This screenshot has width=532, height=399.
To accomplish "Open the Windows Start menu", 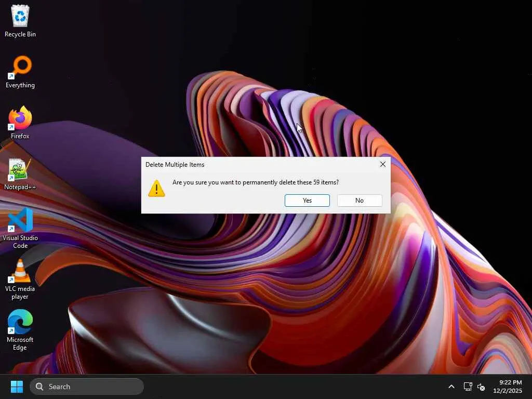I will point(17,387).
